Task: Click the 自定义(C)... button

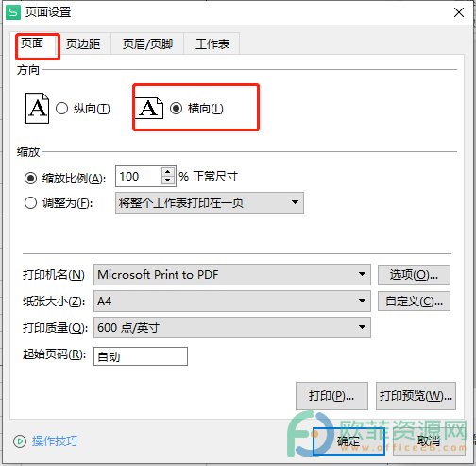Action: coord(414,302)
